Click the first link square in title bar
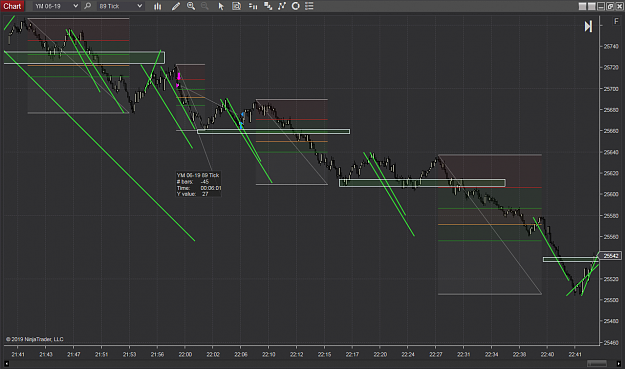The image size is (625, 369). [582, 6]
